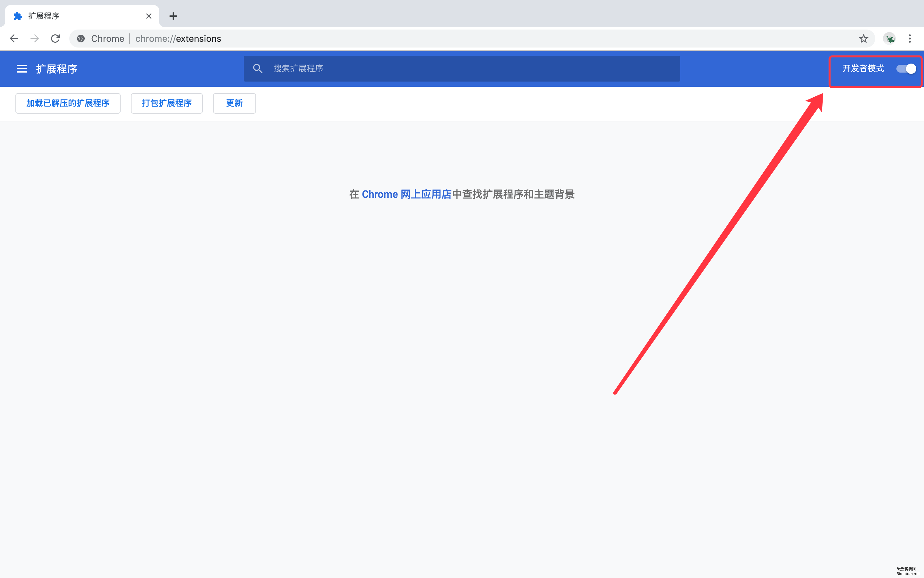Click the browser back arrow

tap(14, 39)
